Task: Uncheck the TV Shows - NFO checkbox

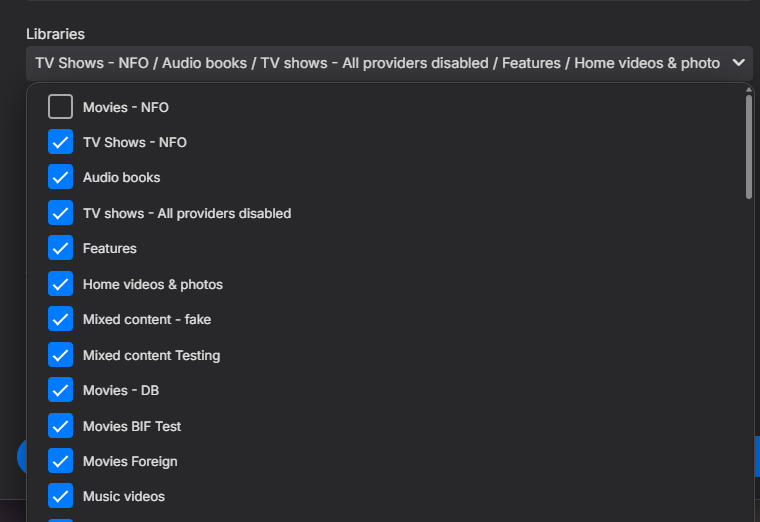Action: 61,142
